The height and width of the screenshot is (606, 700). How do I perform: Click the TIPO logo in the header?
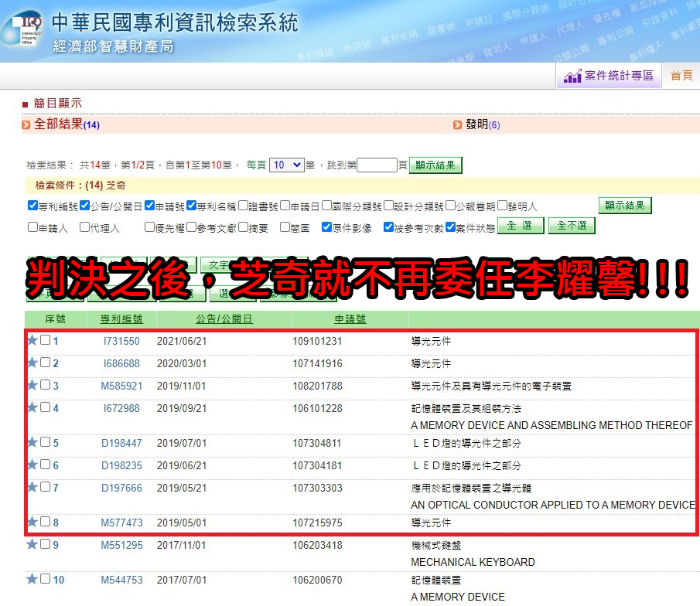tap(23, 29)
